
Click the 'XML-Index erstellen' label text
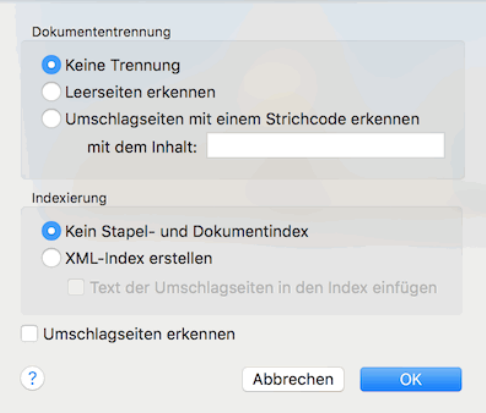coord(139,258)
